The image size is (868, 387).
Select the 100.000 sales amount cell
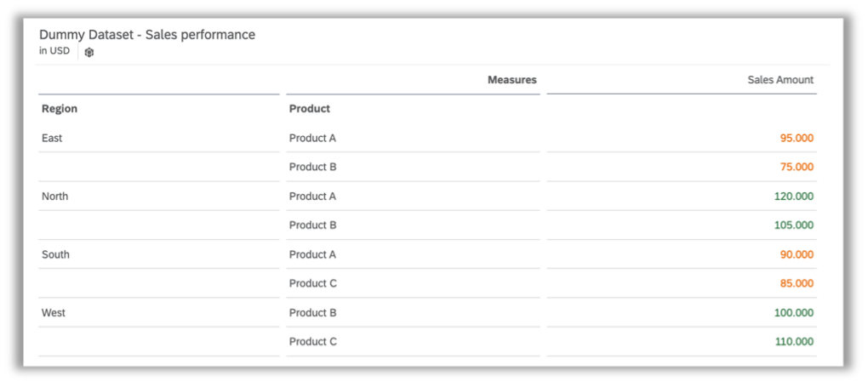coord(794,313)
